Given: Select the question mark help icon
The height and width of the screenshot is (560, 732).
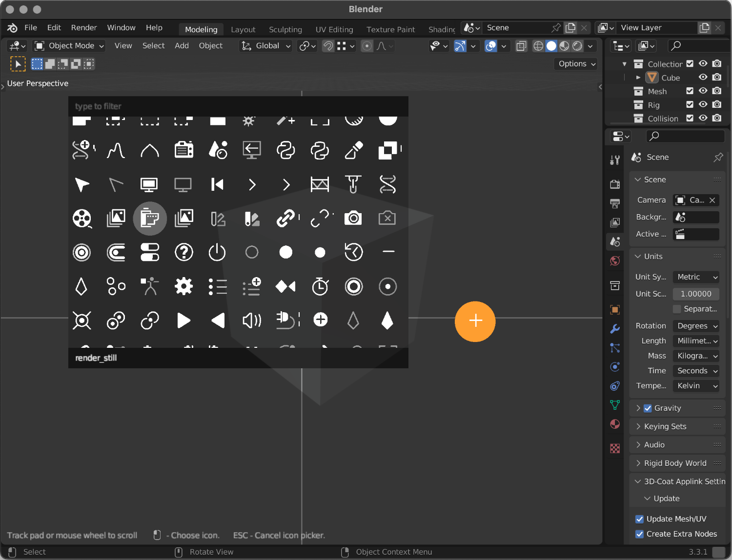Looking at the screenshot, I should 184,252.
